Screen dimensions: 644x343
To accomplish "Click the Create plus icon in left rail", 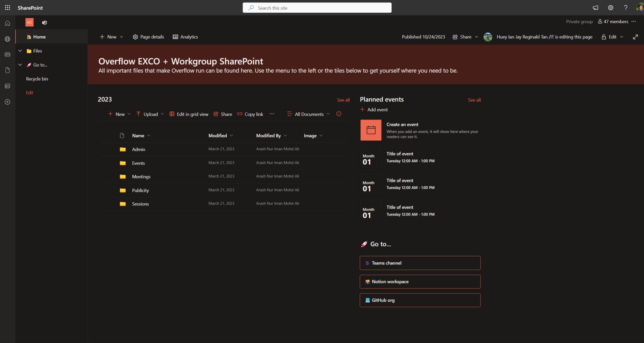I will pos(8,102).
